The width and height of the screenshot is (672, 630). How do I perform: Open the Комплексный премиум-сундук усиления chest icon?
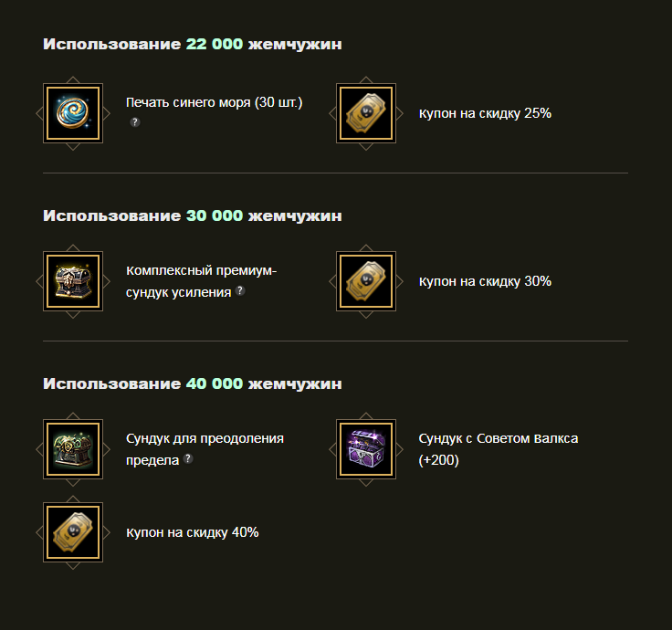tap(73, 281)
